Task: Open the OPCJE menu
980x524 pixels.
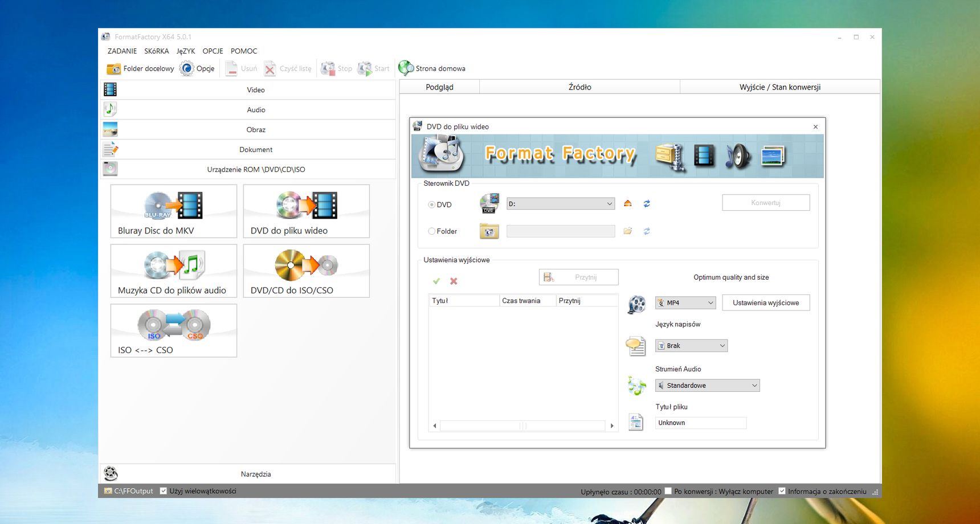Action: [x=213, y=51]
